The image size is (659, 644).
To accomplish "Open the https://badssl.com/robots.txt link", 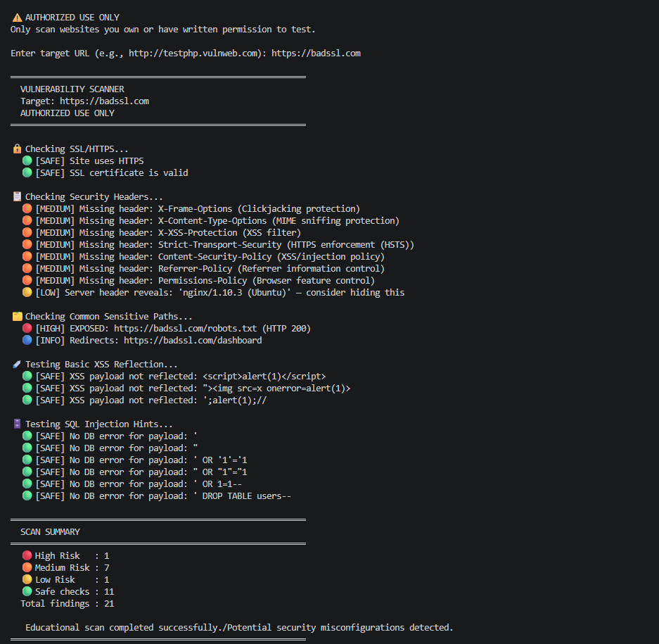I will (x=186, y=329).
